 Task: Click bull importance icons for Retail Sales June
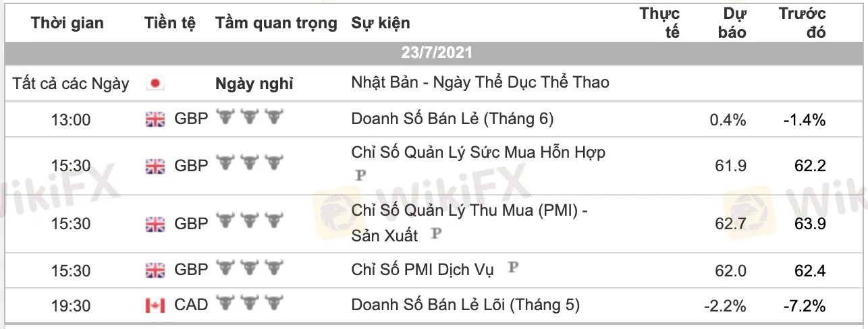click(x=249, y=119)
